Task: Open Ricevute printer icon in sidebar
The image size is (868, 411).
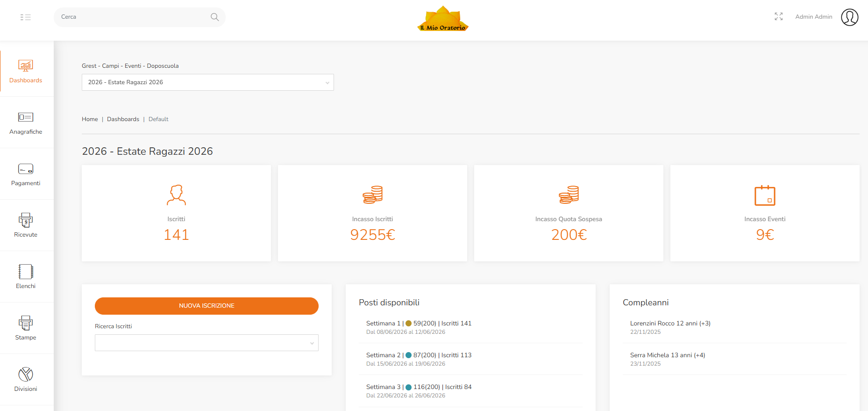Action: tap(26, 220)
